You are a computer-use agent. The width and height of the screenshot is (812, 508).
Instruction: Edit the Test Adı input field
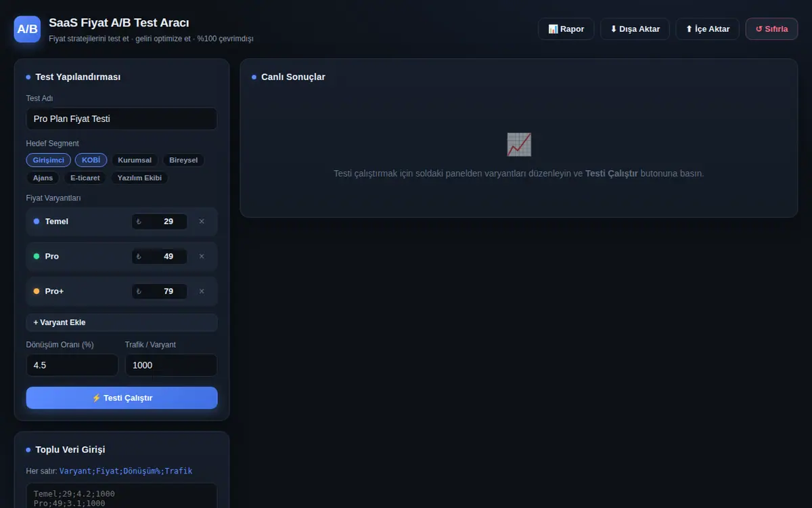pos(122,119)
